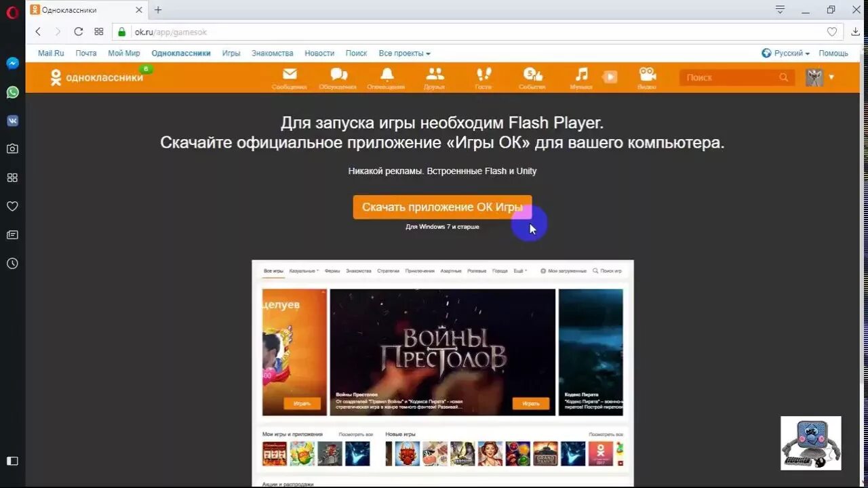Add page to bookmarks heart in address bar
Viewport: 868px width, 488px height.
(832, 32)
